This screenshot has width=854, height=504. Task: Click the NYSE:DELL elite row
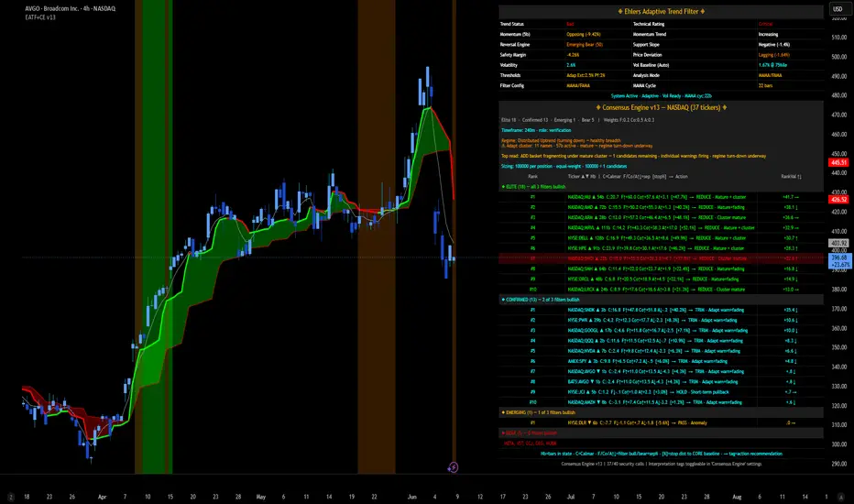(x=661, y=238)
